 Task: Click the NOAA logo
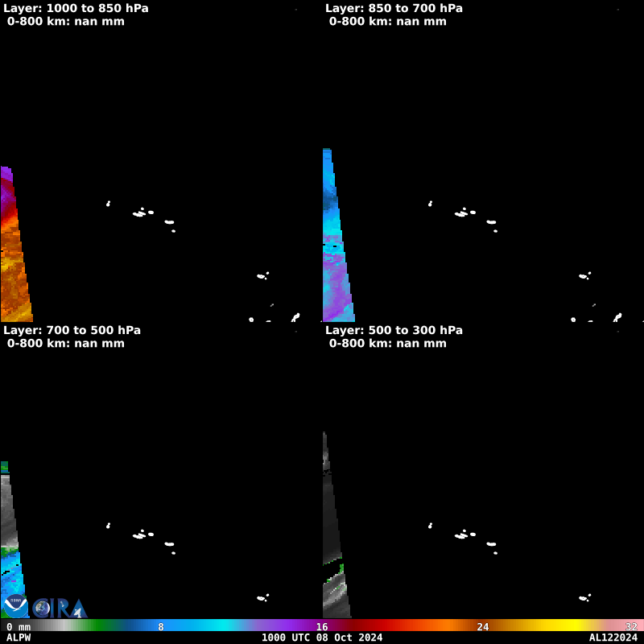pyautogui.click(x=15, y=606)
